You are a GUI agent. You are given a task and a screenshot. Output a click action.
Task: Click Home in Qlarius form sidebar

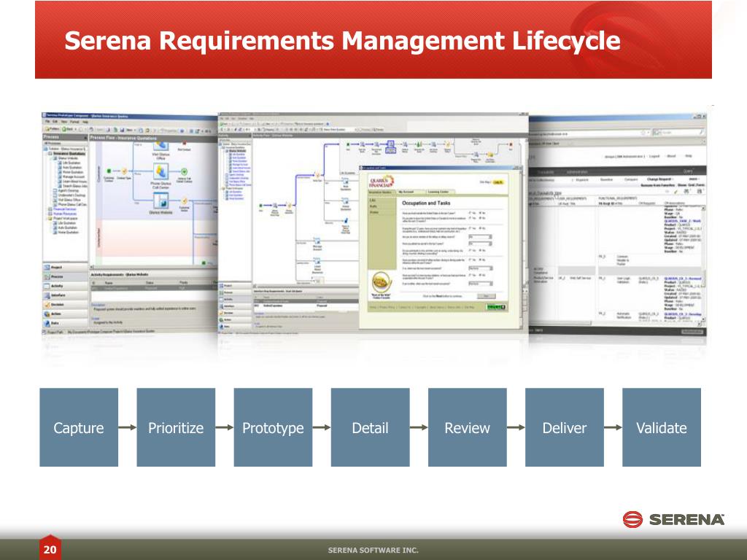374,212
